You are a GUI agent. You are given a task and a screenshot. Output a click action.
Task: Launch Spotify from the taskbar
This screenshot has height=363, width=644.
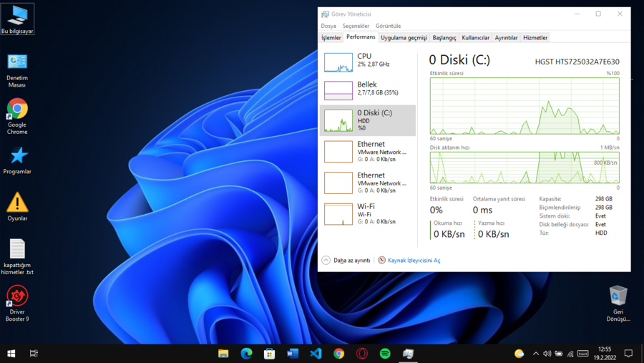385,354
